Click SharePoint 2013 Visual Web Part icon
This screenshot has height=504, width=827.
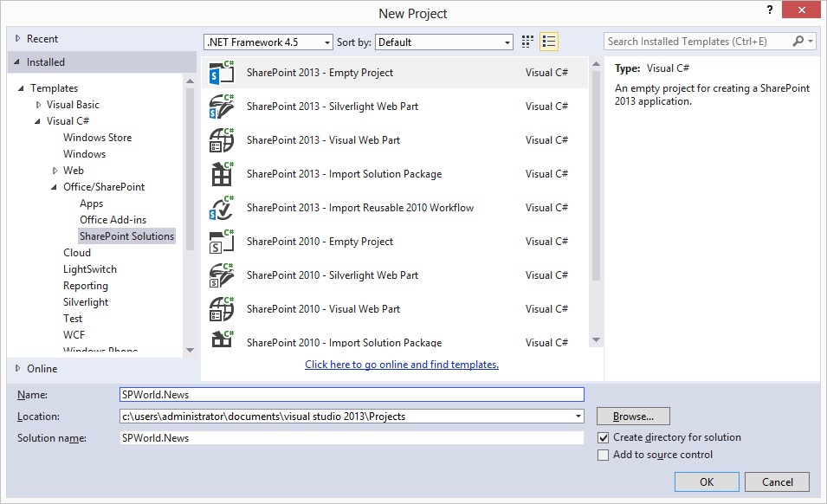[222, 140]
